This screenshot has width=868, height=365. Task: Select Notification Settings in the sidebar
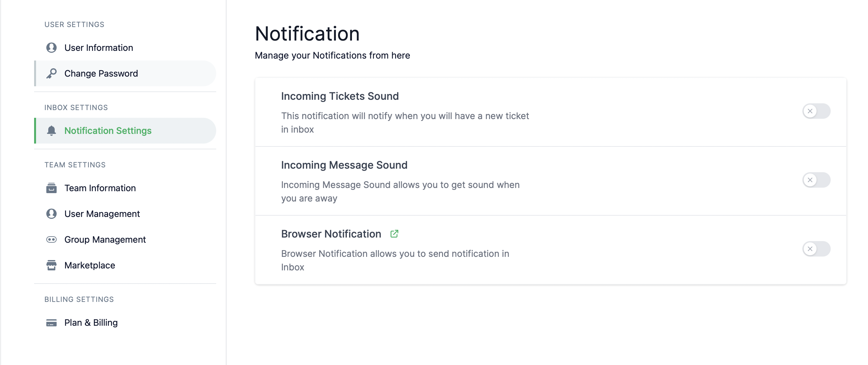108,130
